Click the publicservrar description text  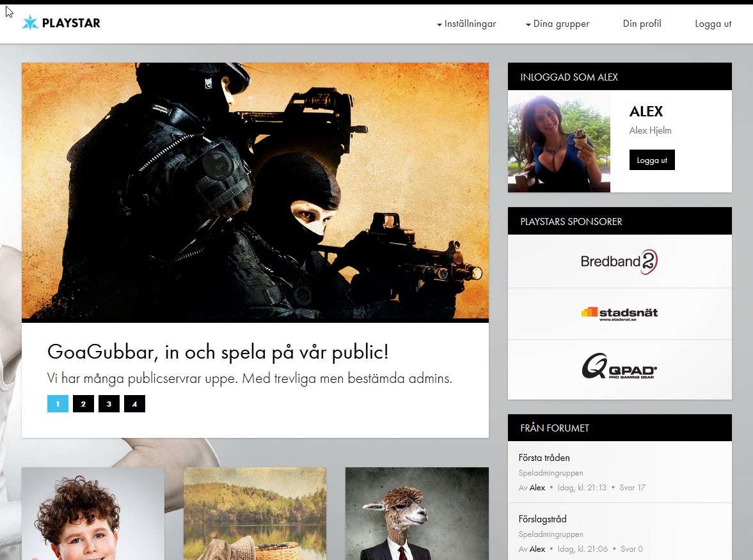pos(250,378)
